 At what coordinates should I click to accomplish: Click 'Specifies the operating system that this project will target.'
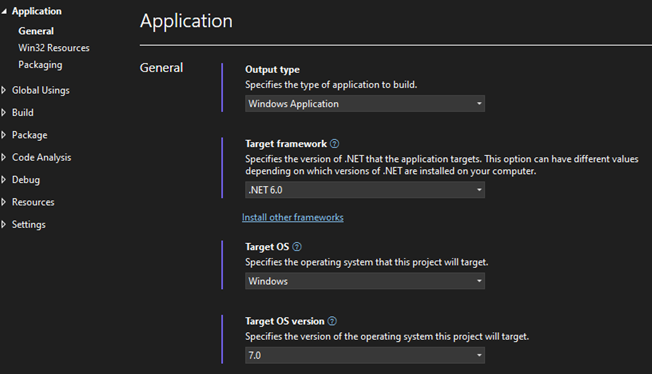coord(367,263)
